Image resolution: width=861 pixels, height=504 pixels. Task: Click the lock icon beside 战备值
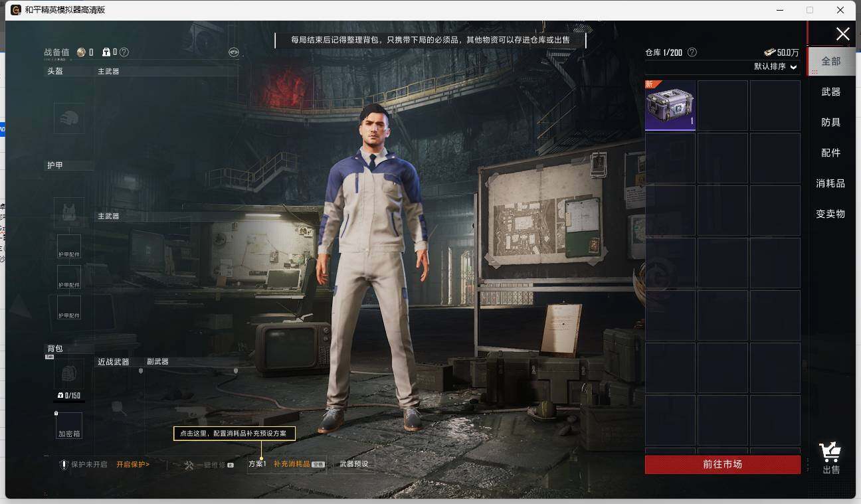[106, 52]
